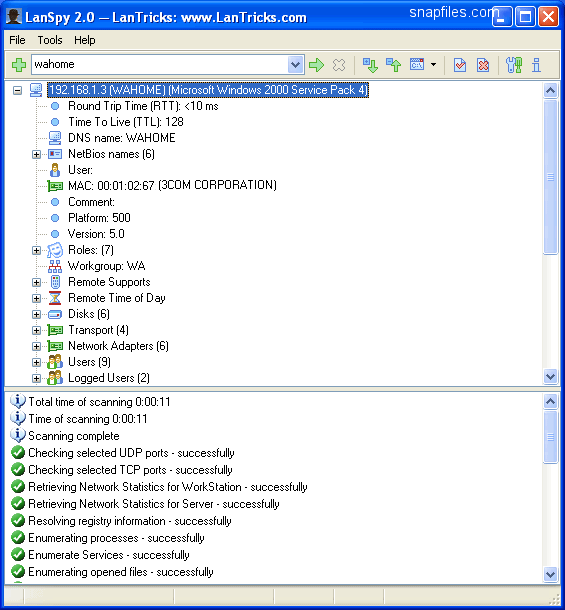This screenshot has width=565, height=610.
Task: Select MAC: 00:01:02:67 3COM row
Action: [x=172, y=186]
